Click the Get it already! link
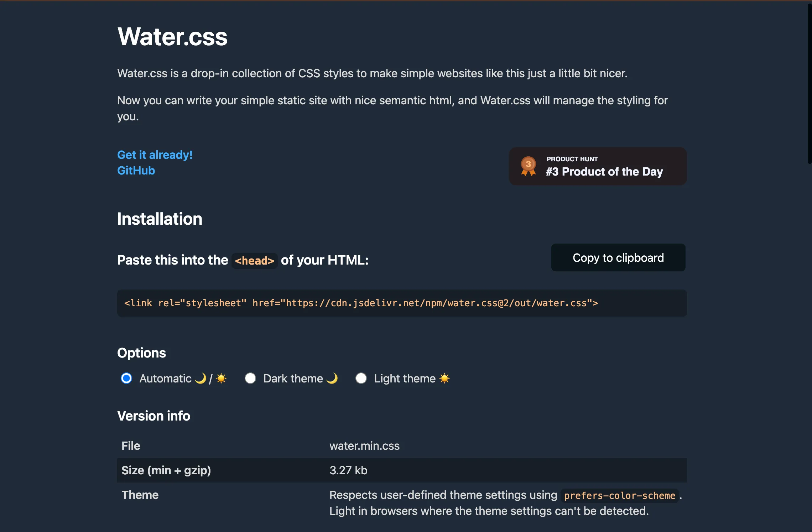Viewport: 812px width, 532px height. tap(155, 155)
